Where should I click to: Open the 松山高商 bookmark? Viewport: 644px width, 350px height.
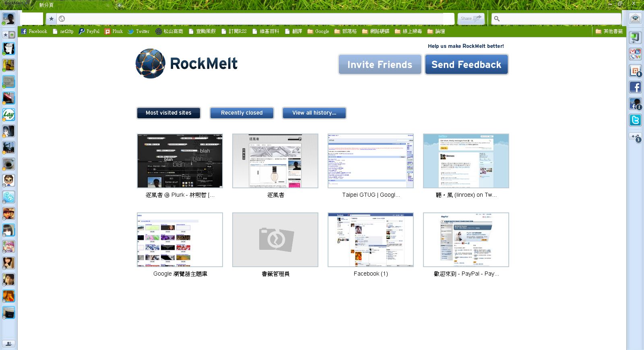[169, 31]
